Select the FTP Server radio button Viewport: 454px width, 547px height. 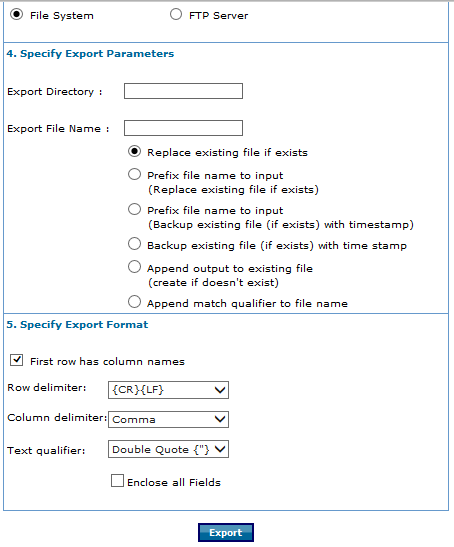pos(176,15)
